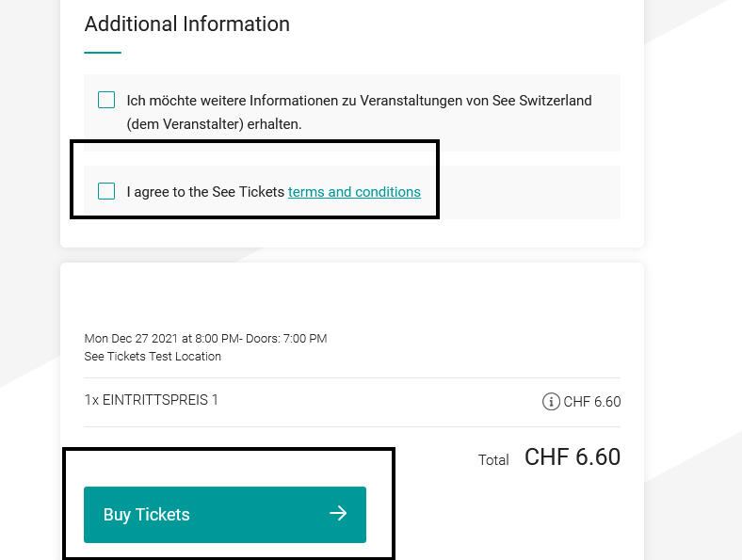Image resolution: width=742 pixels, height=560 pixels.
Task: Click the large total CHF 6.60 amount
Action: 573,456
